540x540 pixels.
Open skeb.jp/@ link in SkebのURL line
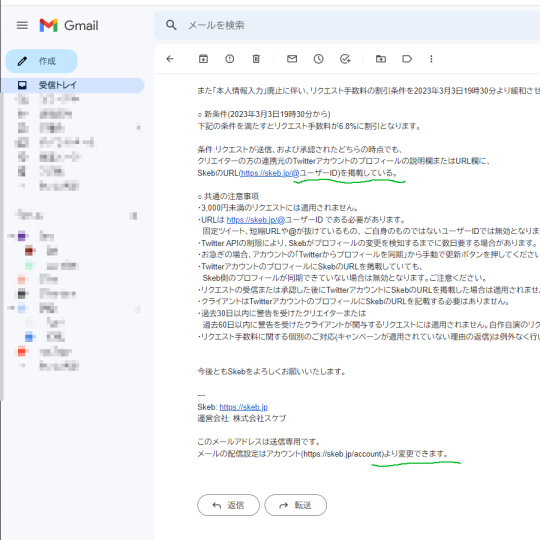pos(270,173)
